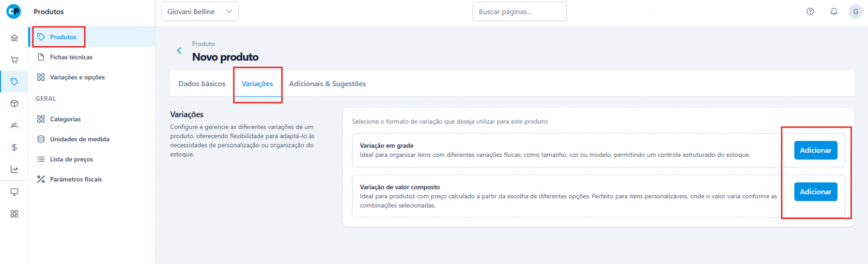Add a Variação em grade

click(x=815, y=150)
